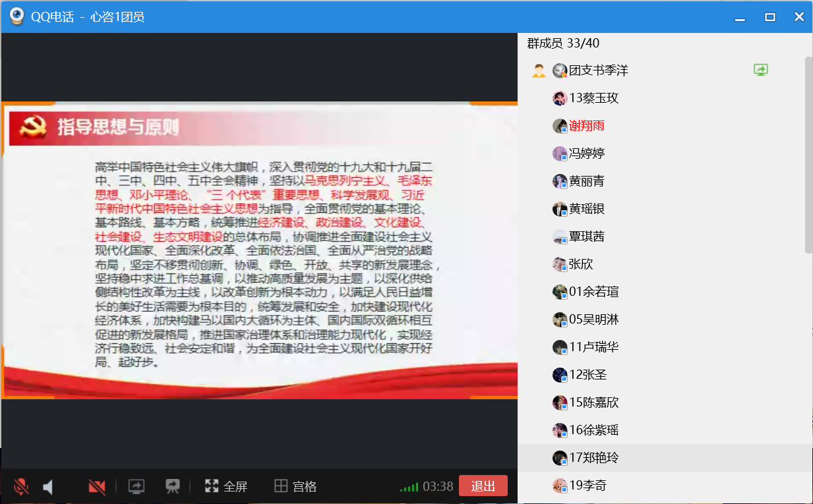
Task: Start screen sharing from bottom toolbar
Action: point(136,487)
